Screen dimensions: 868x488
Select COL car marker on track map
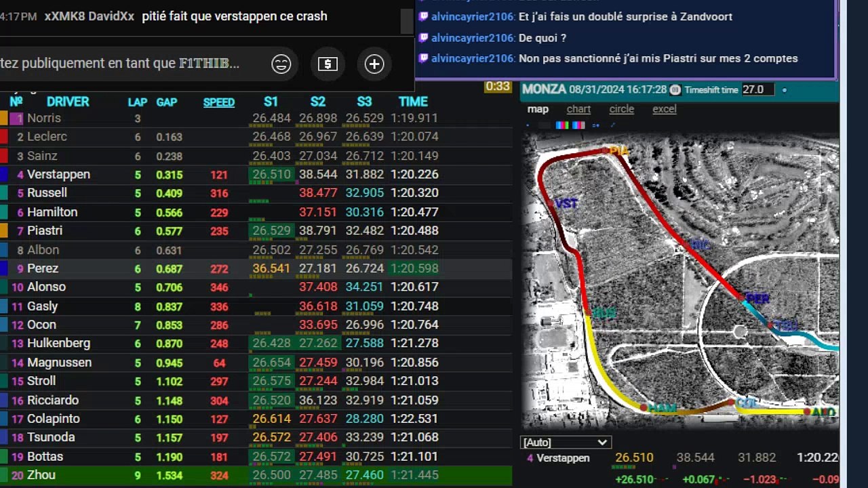746,403
